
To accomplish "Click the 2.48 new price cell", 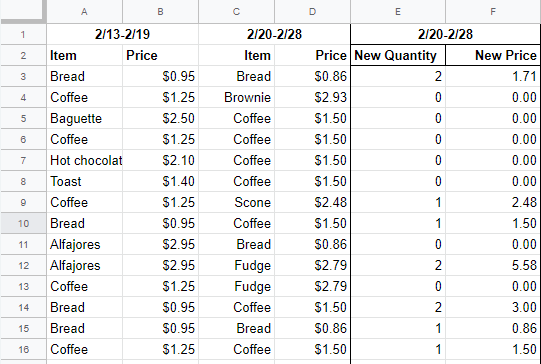I will coord(493,202).
